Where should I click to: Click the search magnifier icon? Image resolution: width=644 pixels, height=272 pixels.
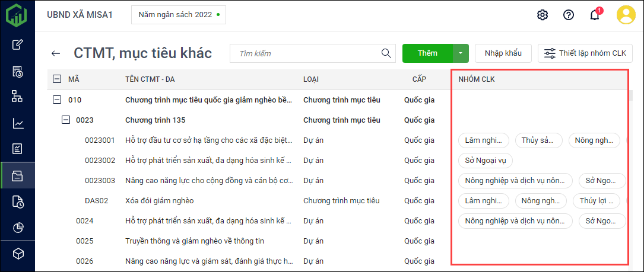(x=386, y=53)
